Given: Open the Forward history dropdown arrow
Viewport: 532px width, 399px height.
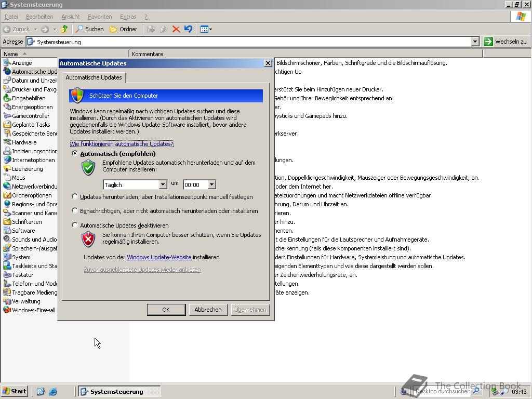Looking at the screenshot, I should coord(54,29).
